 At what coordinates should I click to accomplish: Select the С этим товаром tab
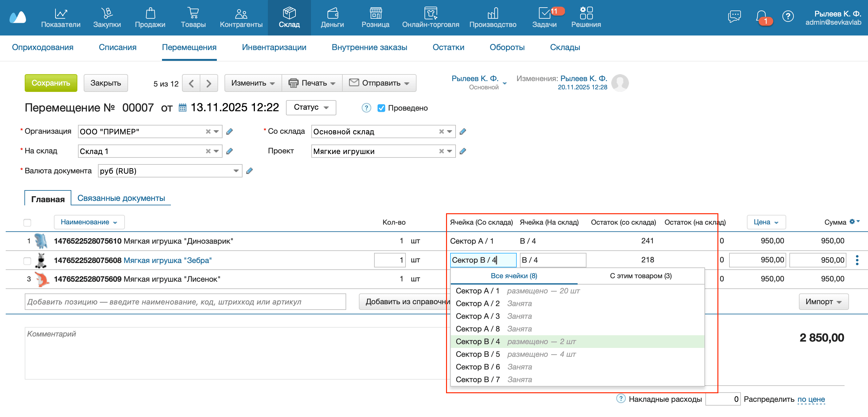tap(640, 276)
